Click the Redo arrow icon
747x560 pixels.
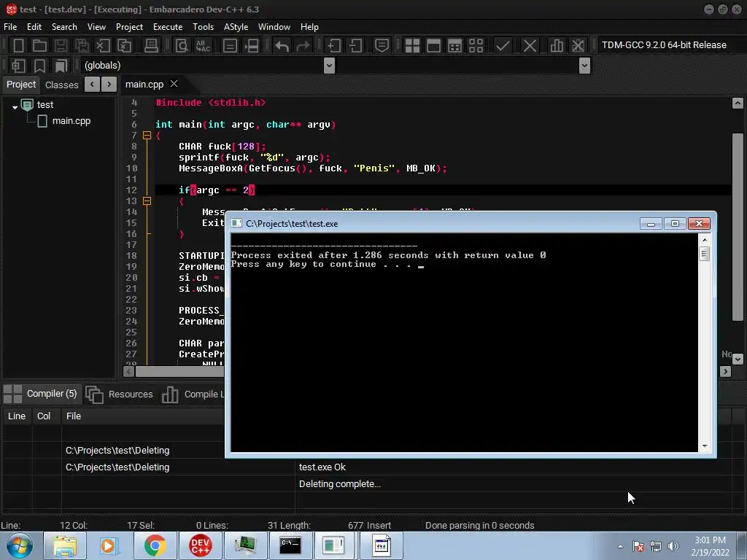(x=303, y=46)
